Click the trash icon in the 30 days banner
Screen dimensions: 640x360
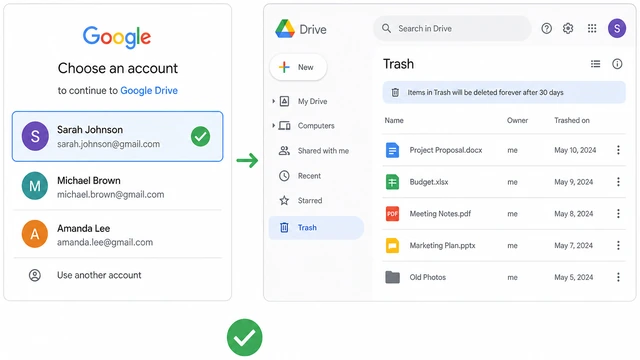click(x=395, y=92)
